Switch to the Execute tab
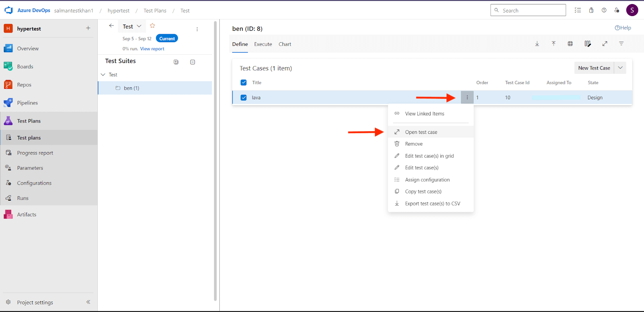 (x=263, y=44)
